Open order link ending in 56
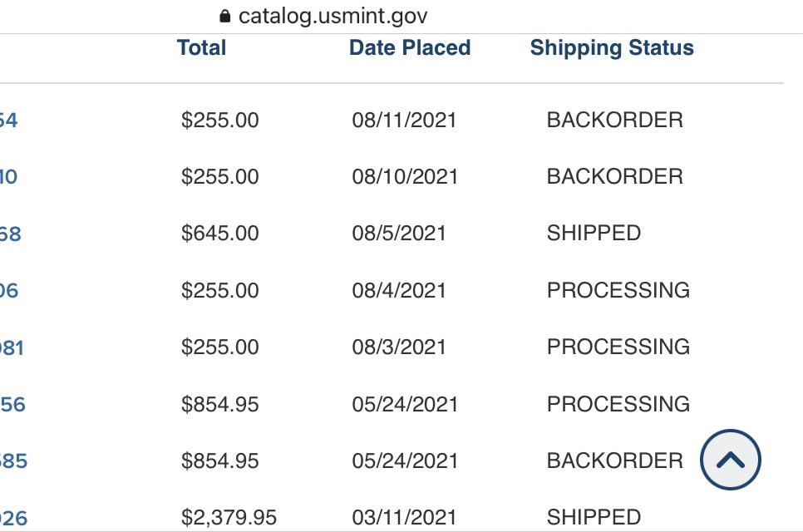 (12, 405)
